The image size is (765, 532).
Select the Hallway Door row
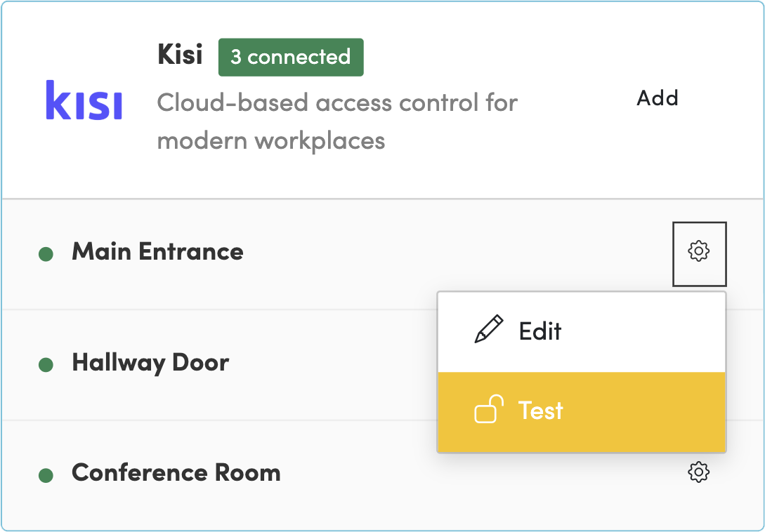tap(211, 362)
